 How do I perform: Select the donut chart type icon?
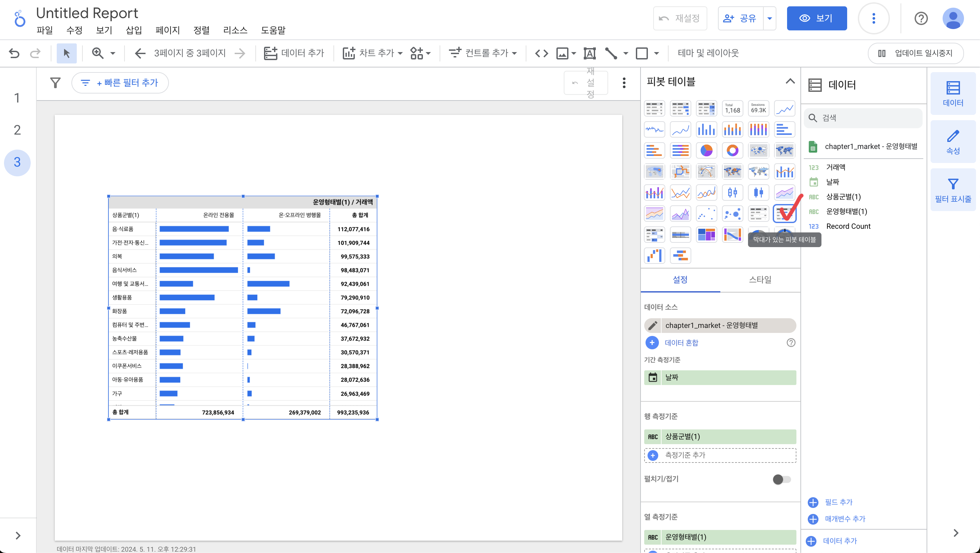pyautogui.click(x=732, y=151)
